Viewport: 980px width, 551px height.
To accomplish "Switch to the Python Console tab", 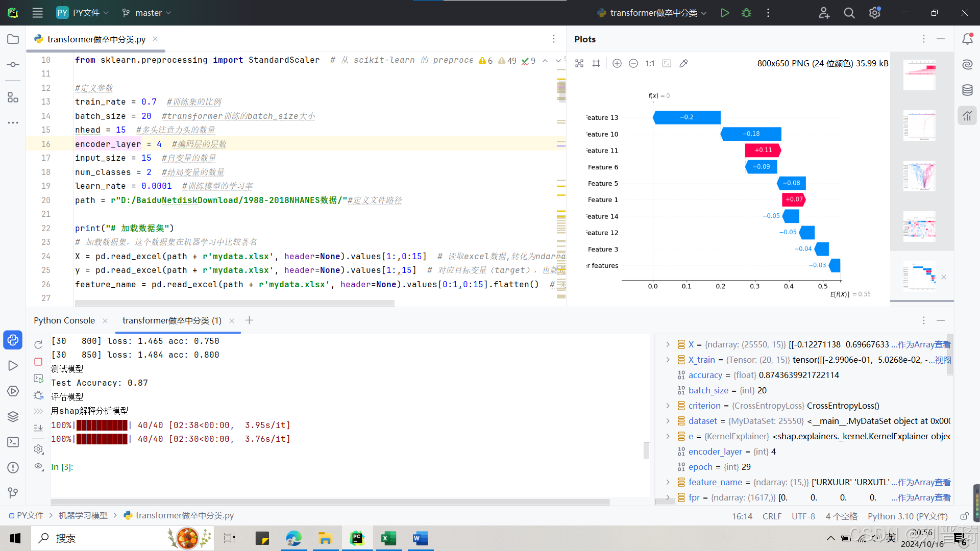I will 64,320.
